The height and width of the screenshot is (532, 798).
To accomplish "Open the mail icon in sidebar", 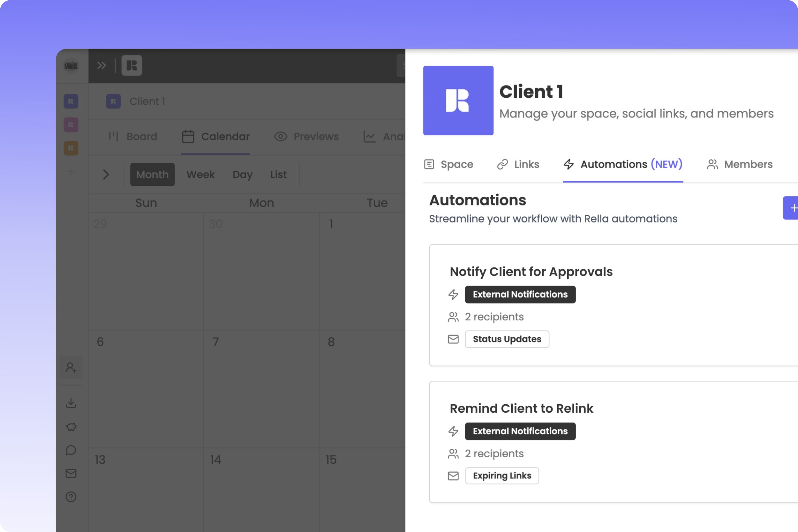I will point(71,473).
